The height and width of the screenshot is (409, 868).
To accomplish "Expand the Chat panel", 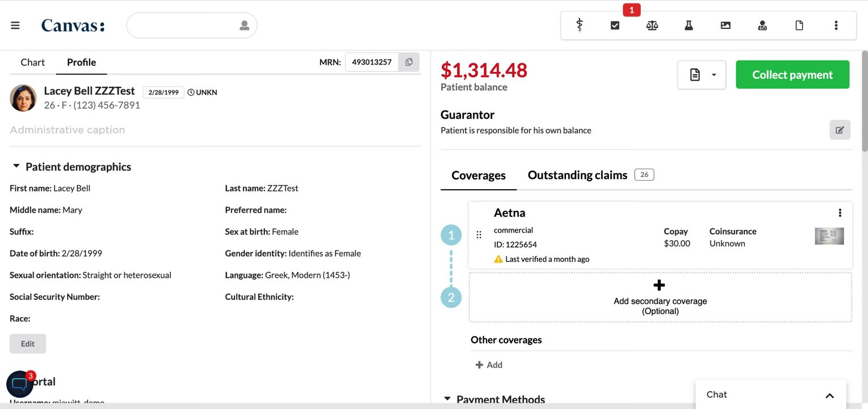I will click(x=829, y=395).
